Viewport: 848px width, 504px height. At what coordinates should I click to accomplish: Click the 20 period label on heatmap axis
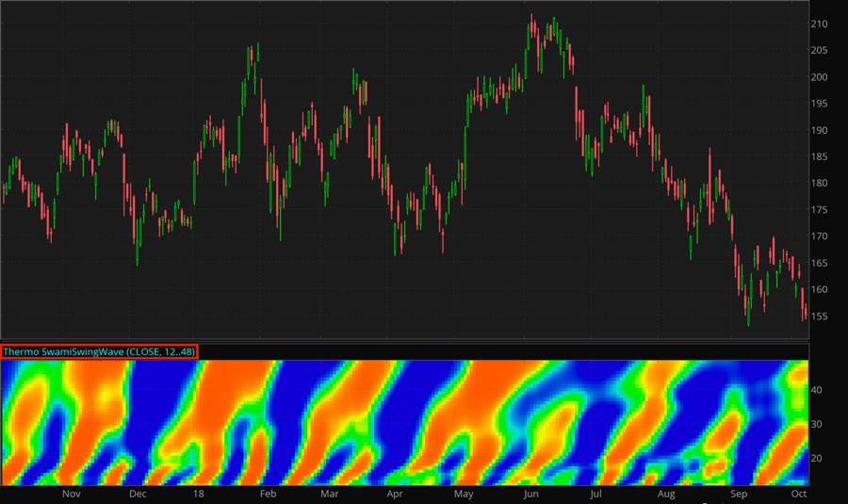818,458
